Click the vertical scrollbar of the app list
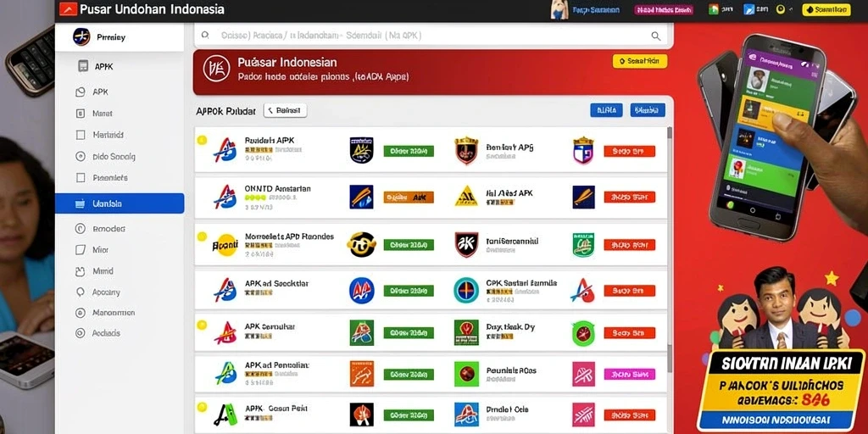 [x=670, y=249]
